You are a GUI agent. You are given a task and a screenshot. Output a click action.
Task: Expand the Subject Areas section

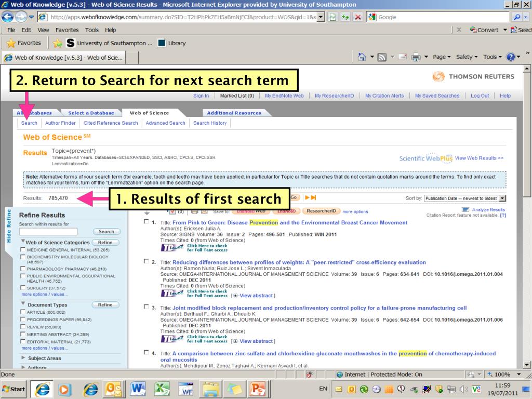23,357
